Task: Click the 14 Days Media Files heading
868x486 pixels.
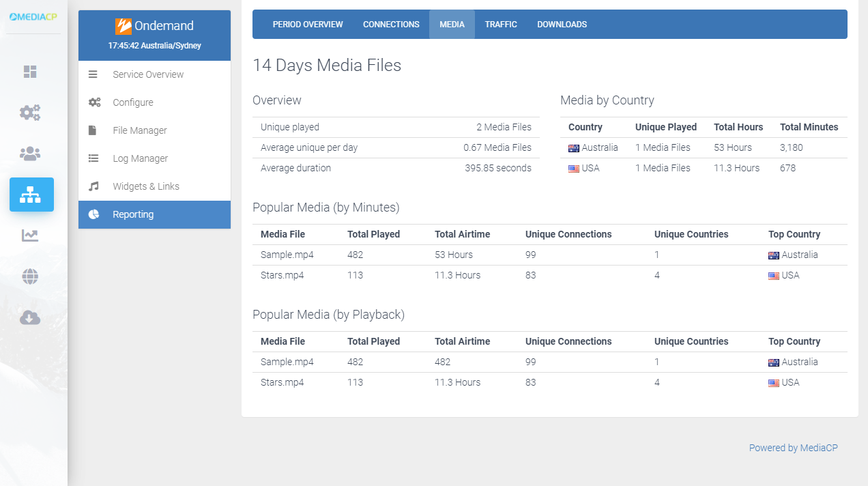Action: tap(327, 65)
